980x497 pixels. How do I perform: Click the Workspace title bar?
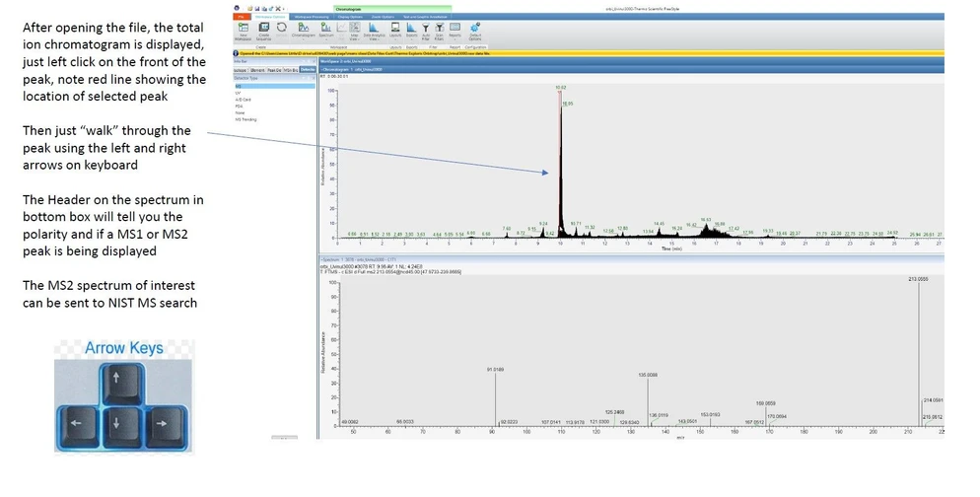click(631, 61)
